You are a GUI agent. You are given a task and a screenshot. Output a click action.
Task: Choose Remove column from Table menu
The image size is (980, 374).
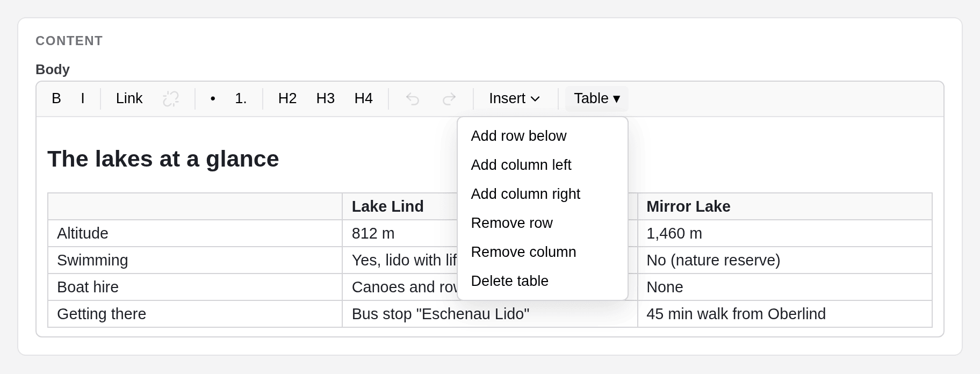543,252
